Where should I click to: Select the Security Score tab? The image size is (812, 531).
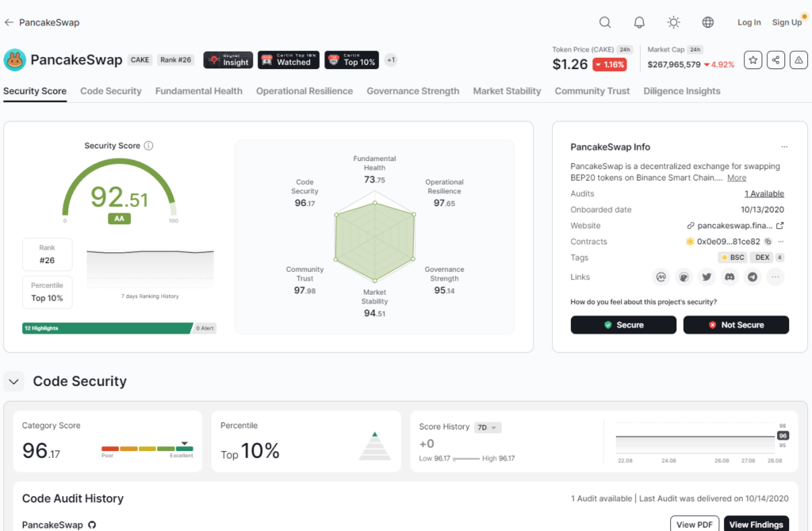click(35, 91)
